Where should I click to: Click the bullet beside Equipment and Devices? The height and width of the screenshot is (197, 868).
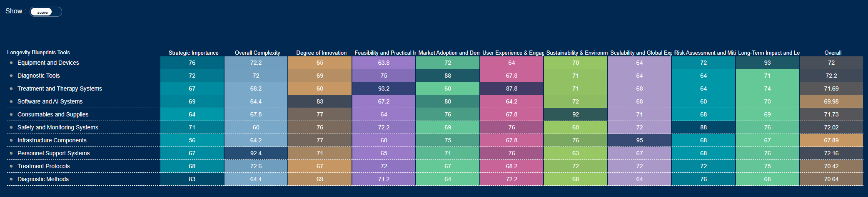pos(11,63)
